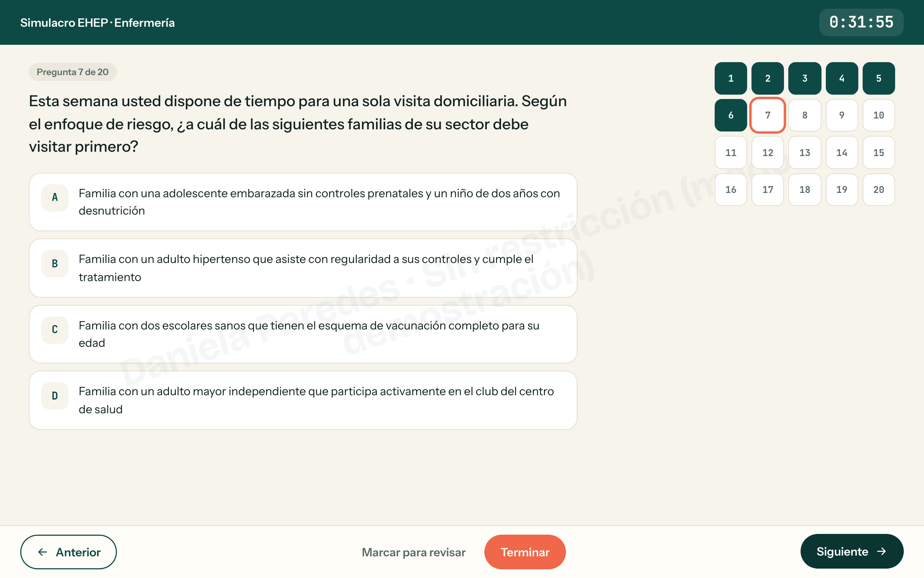
Task: Select current question 7 tile
Action: coord(767,115)
